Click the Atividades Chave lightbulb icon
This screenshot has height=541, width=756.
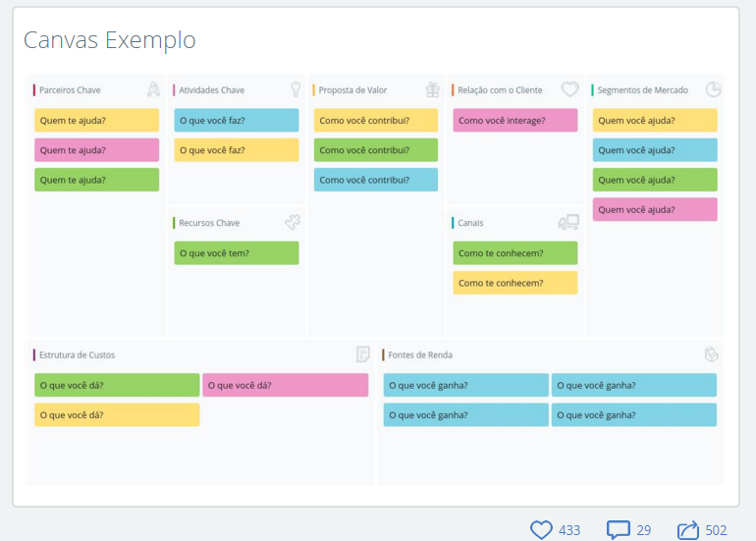coord(293,89)
